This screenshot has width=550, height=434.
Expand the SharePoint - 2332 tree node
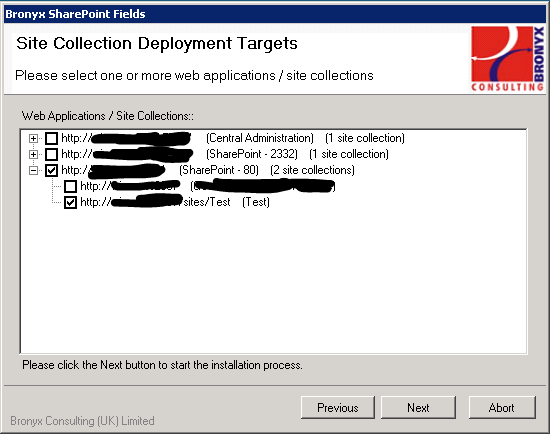33,154
